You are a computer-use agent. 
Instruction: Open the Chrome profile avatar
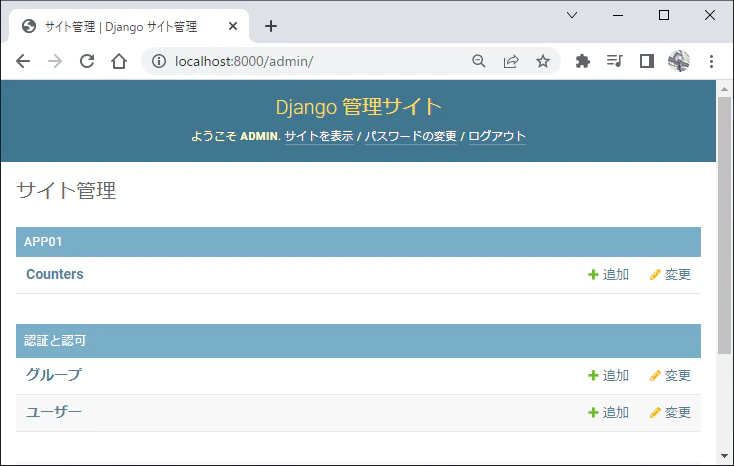(678, 61)
